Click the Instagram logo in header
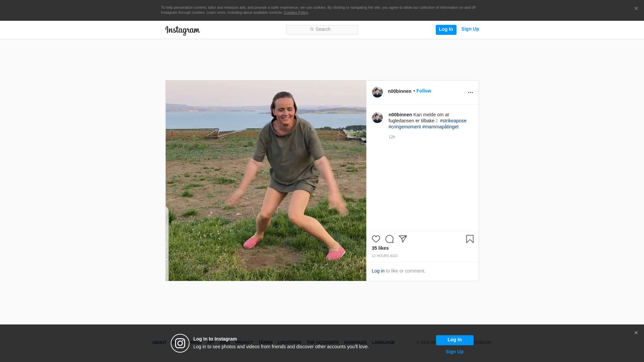644x362 pixels. [x=182, y=31]
